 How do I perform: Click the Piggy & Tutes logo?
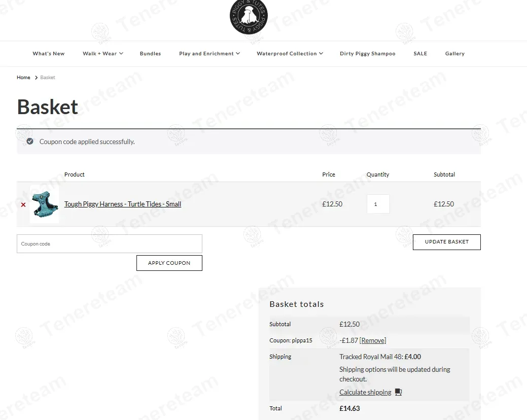tap(249, 16)
